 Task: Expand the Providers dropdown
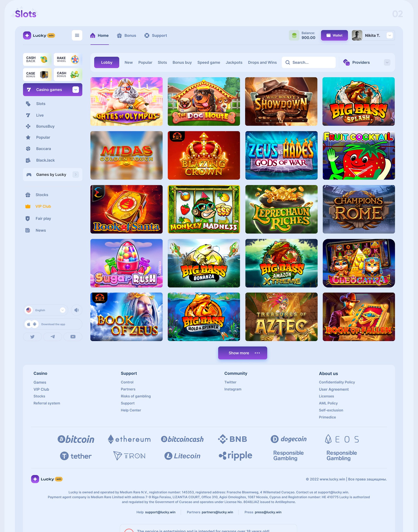click(387, 62)
